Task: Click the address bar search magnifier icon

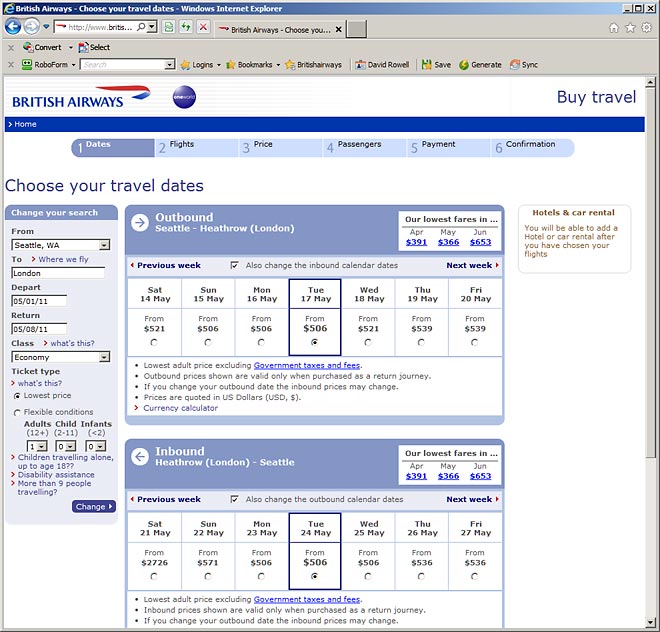Action: tap(141, 27)
